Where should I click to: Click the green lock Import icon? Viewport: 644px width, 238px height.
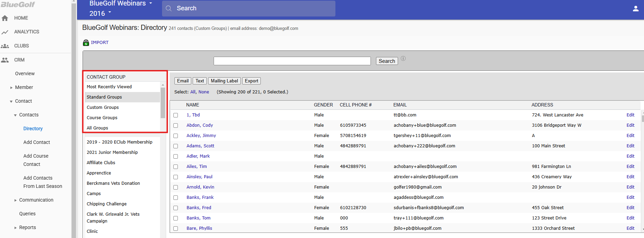[x=86, y=43]
